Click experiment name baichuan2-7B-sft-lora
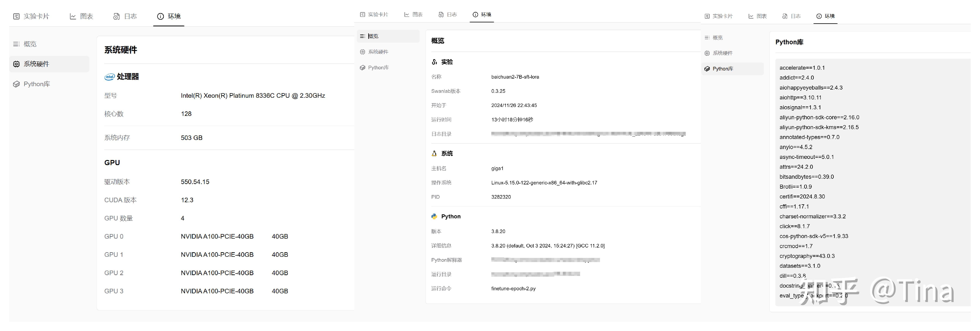 tap(515, 77)
